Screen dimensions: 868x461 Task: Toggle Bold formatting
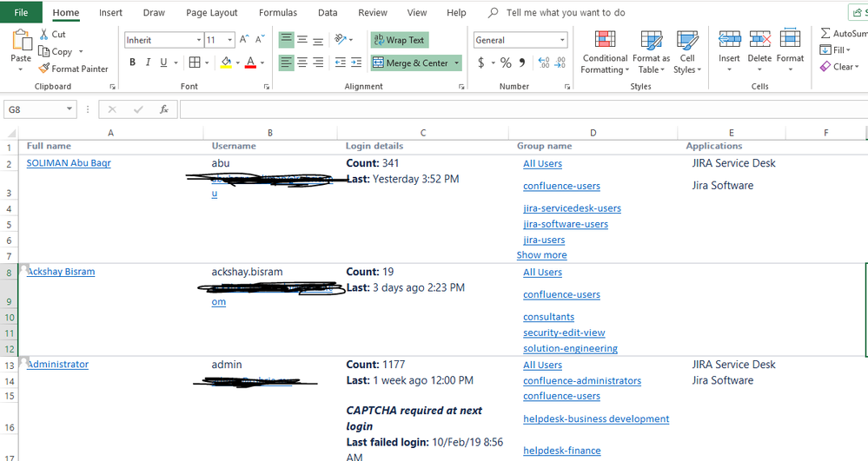click(x=132, y=63)
